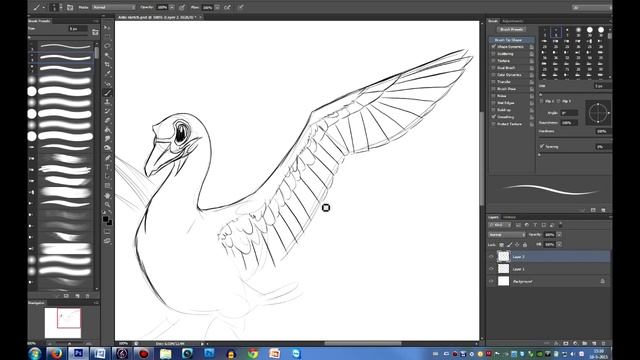Create a new layer from Layers panel
Viewport: 640px width, 360px height.
click(594, 344)
